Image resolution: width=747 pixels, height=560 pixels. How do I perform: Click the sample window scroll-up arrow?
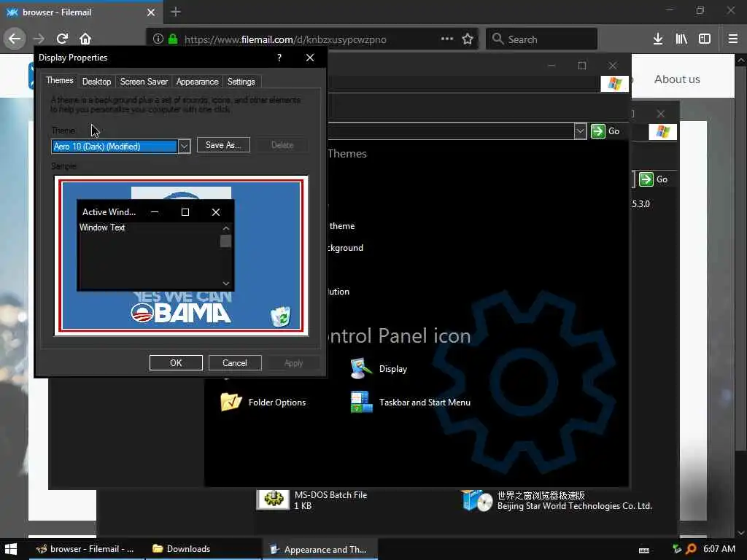pos(226,228)
